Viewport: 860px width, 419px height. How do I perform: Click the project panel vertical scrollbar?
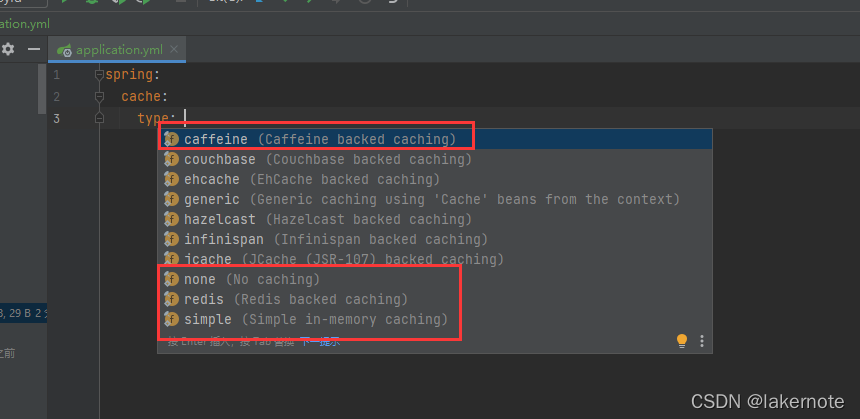point(42,88)
